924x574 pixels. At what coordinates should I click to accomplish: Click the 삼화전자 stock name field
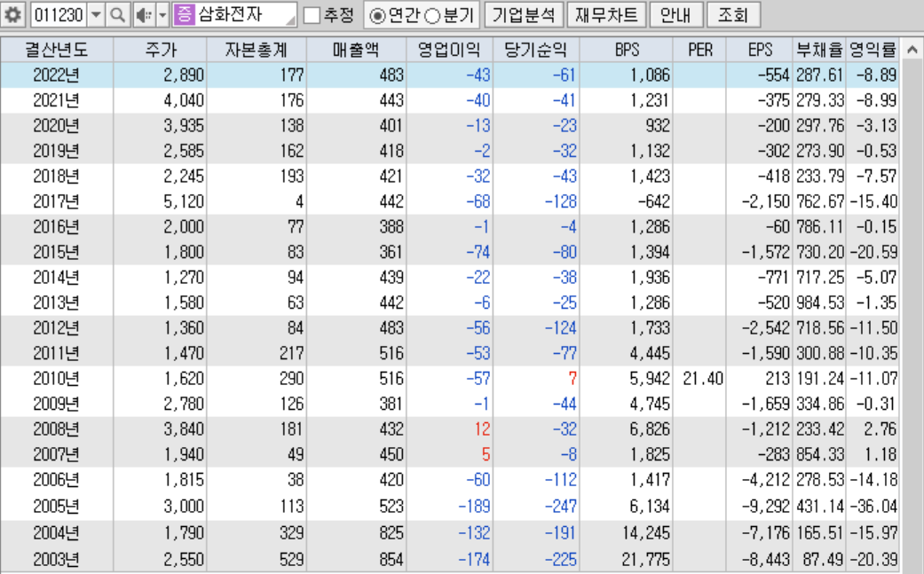tap(234, 15)
